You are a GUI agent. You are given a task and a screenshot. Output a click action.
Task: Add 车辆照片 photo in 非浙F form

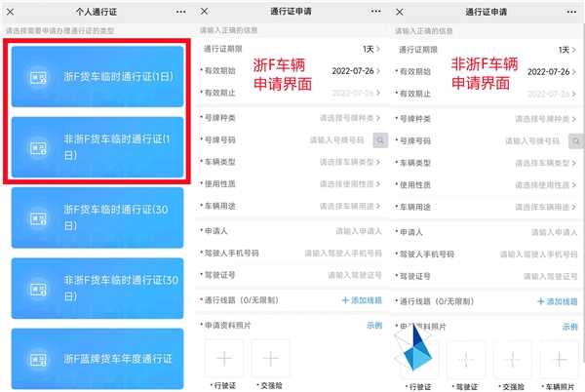pos(560,360)
